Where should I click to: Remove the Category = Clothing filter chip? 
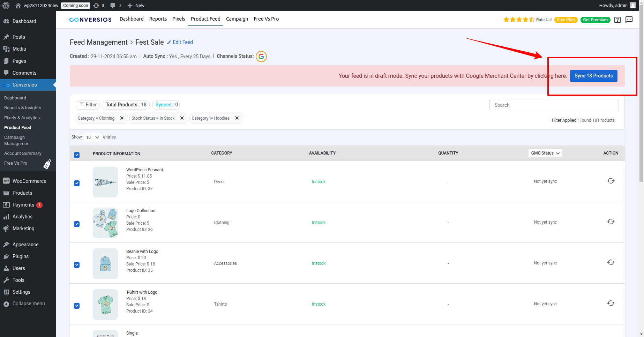click(x=122, y=118)
